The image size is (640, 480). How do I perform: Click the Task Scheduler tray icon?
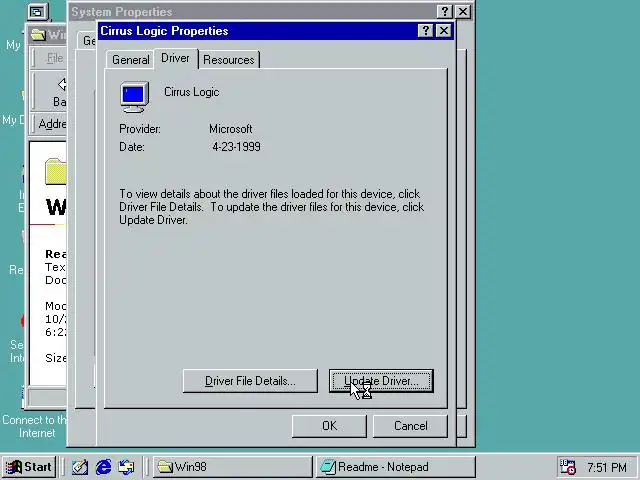pyautogui.click(x=567, y=467)
